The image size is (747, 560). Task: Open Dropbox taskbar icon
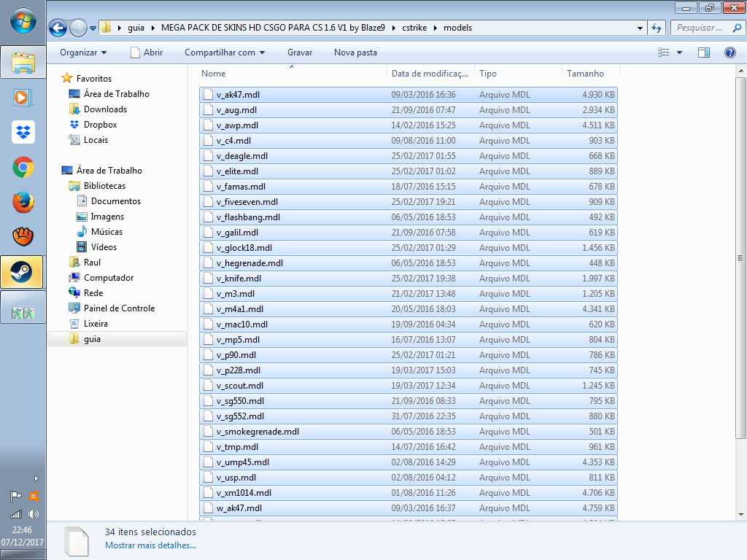coord(23,133)
